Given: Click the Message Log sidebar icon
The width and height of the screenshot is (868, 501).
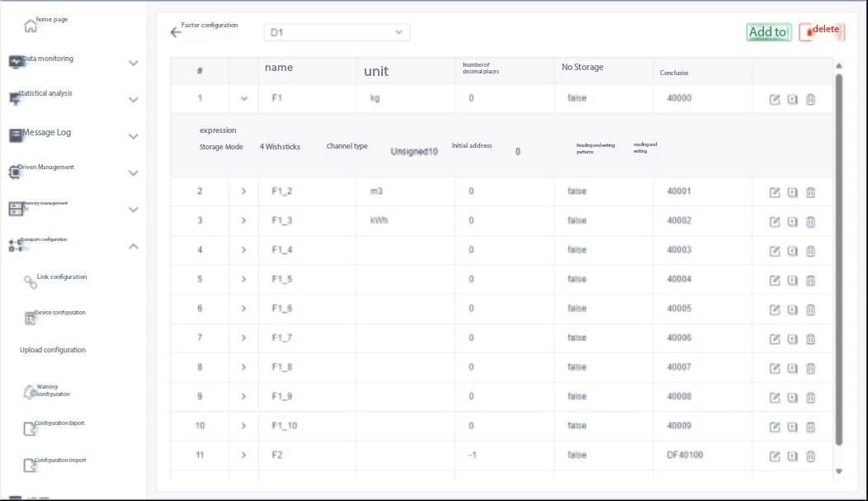Looking at the screenshot, I should click(x=16, y=135).
